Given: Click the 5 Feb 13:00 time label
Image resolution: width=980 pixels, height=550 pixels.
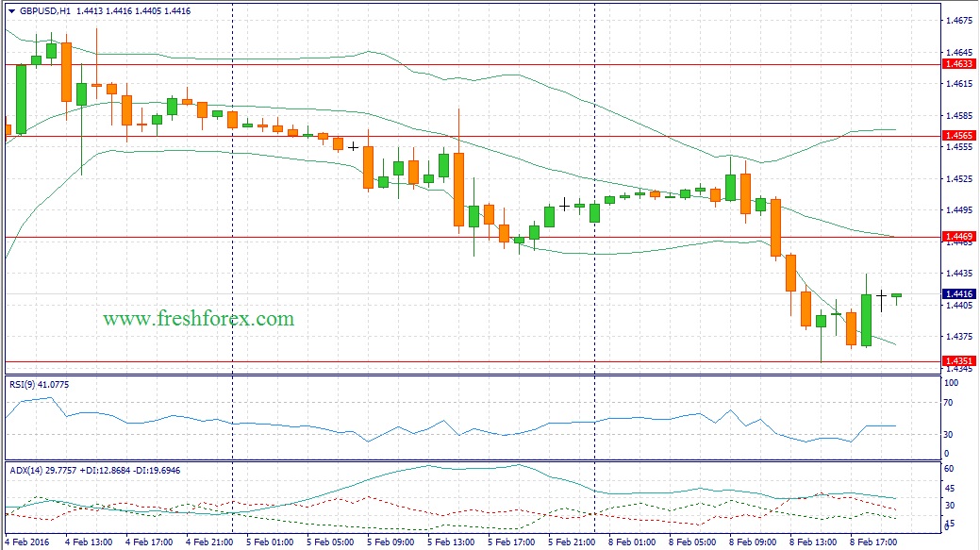Looking at the screenshot, I should (x=451, y=542).
